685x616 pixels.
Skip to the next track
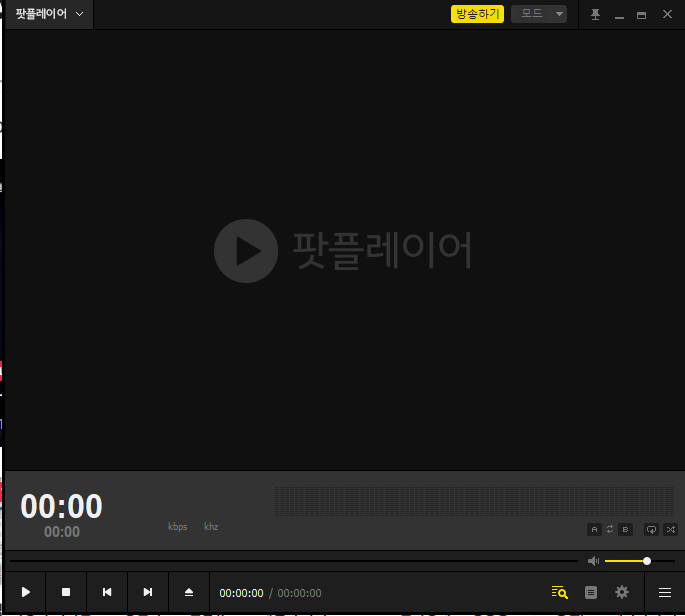(148, 592)
